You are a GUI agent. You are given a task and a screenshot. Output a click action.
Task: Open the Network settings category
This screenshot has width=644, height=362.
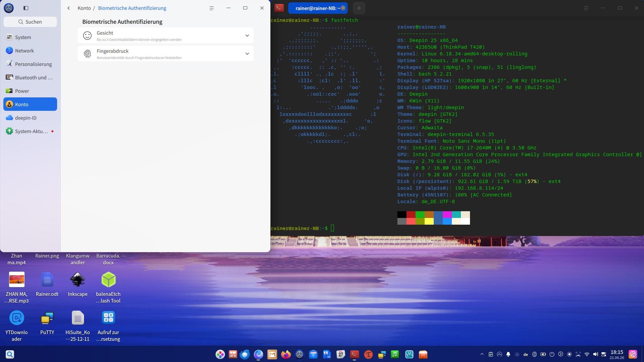30,51
